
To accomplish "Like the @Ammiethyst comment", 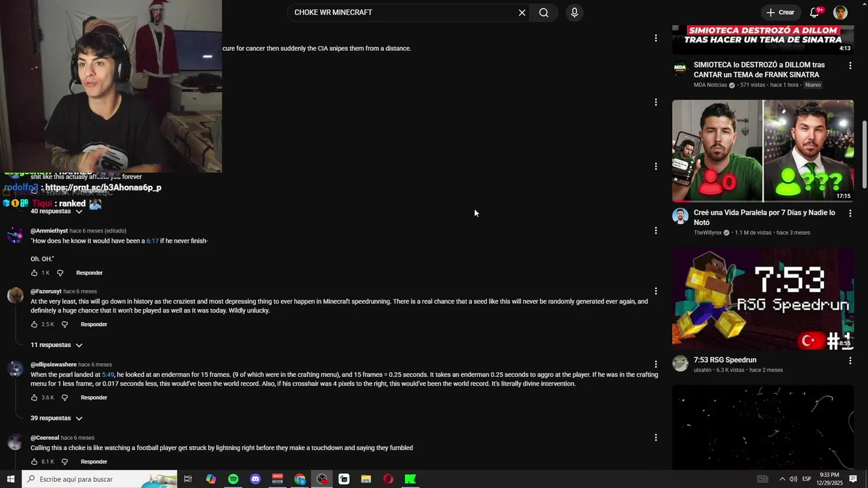I will pos(35,273).
